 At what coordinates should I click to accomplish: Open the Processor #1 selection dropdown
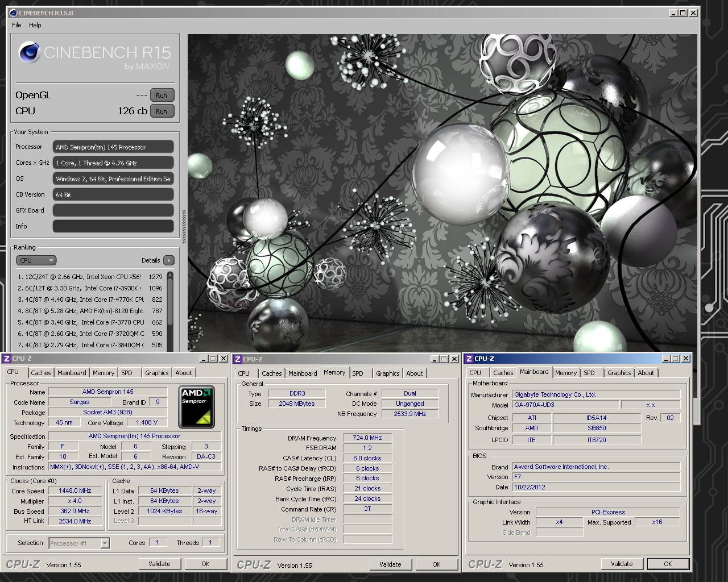(79, 543)
